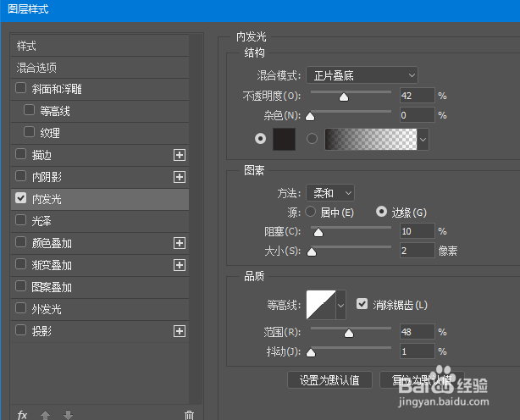
Task: Click the 复位为默认值 button
Action: pyautogui.click(x=422, y=380)
